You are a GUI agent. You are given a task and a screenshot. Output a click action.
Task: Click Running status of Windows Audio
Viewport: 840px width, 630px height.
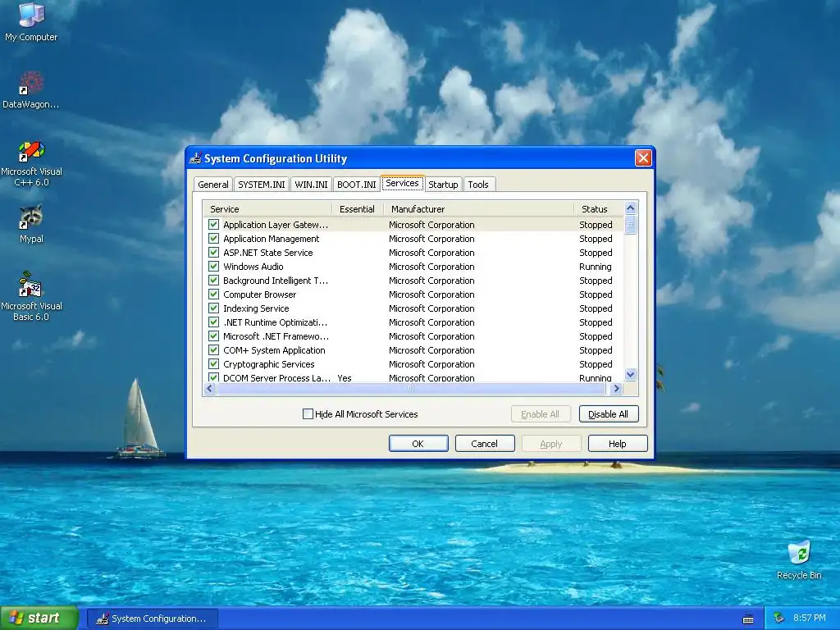pos(596,267)
